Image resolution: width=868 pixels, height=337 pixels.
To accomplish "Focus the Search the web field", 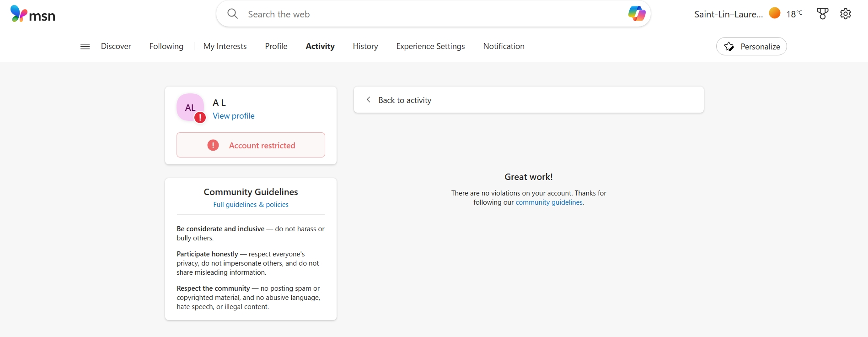I will (x=433, y=14).
